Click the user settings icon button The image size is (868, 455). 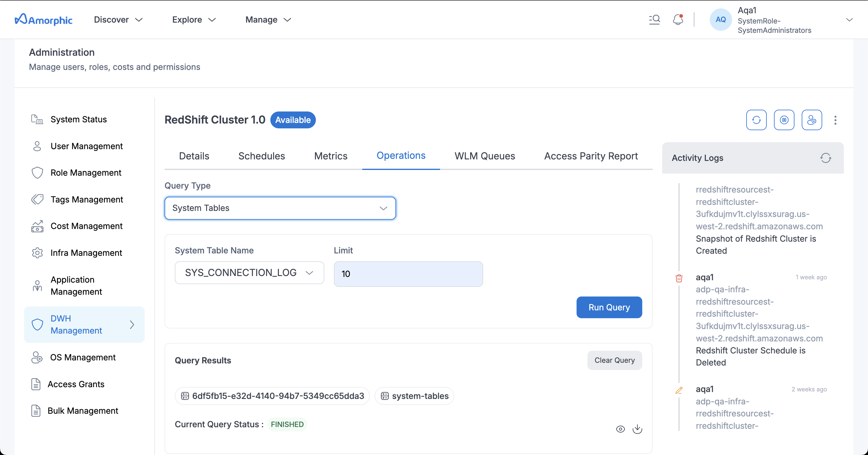coord(812,120)
